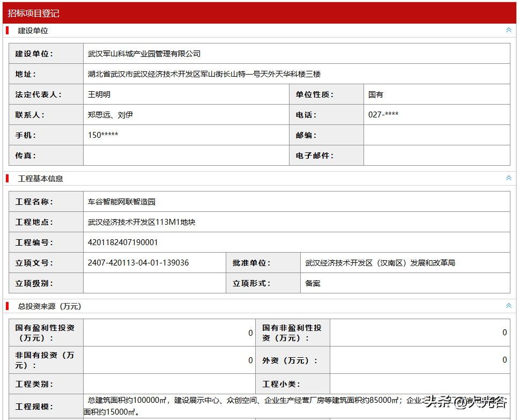The height and width of the screenshot is (420, 519).
Task: Click the 手机： field label
Action: tap(26, 135)
